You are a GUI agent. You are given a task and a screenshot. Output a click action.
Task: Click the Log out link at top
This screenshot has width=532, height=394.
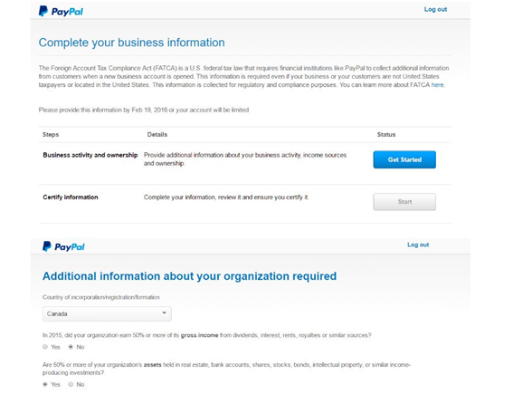point(435,9)
